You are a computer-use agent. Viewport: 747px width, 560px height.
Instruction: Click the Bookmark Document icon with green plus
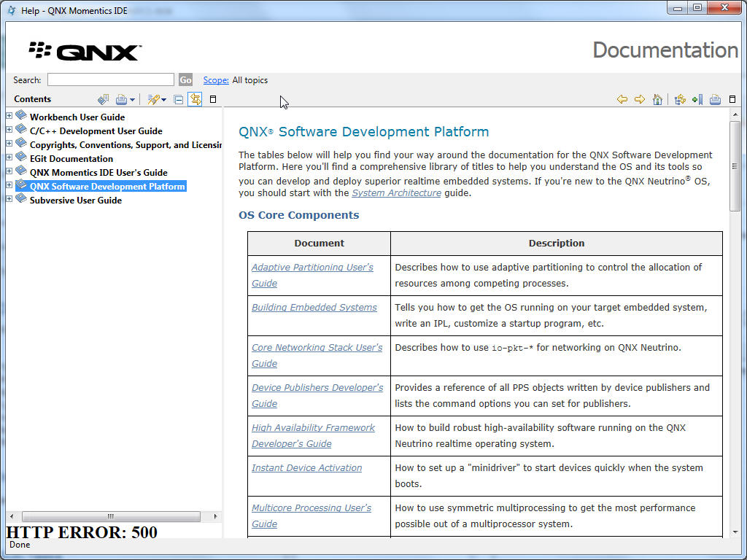click(x=697, y=99)
